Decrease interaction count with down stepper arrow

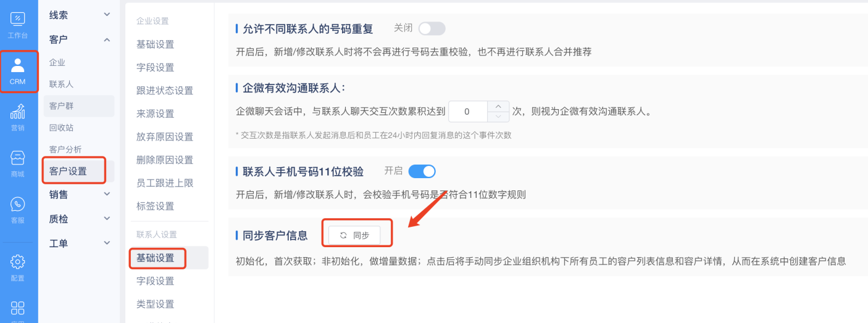coord(498,117)
